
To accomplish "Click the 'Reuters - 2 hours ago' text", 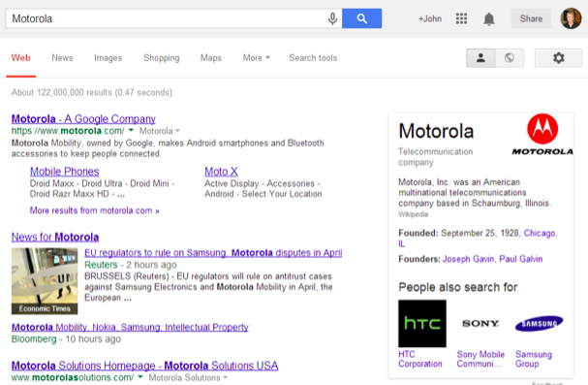I will (x=131, y=265).
